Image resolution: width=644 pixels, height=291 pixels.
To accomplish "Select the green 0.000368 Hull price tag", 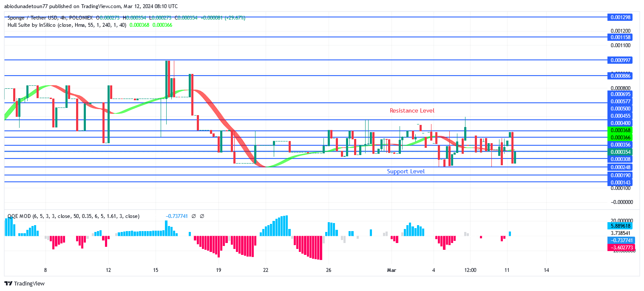I will [621, 130].
